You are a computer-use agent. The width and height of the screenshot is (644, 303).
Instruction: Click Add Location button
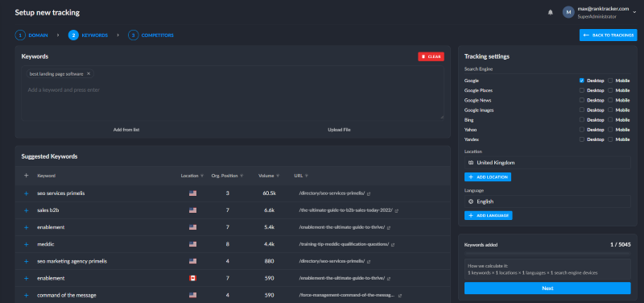pyautogui.click(x=488, y=176)
